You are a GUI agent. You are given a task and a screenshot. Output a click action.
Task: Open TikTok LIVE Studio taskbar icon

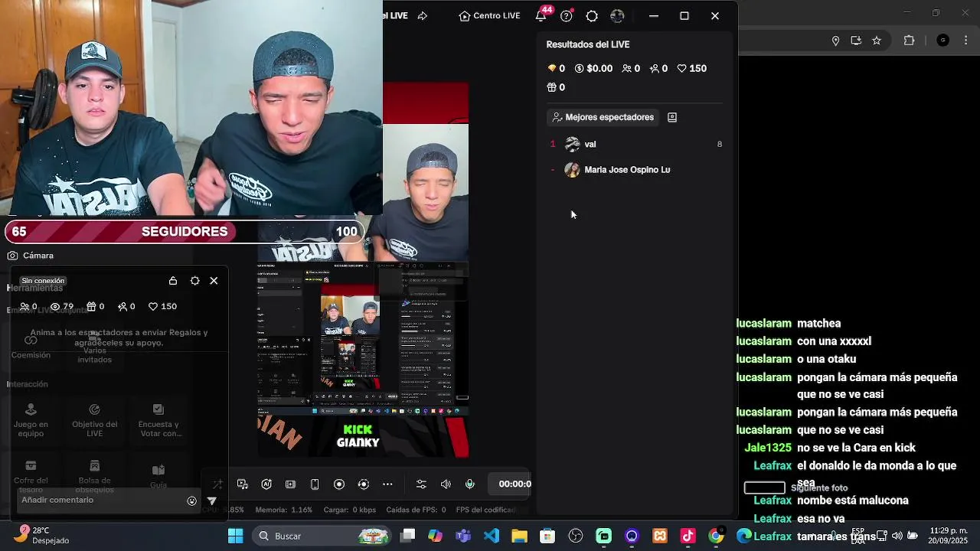(688, 536)
